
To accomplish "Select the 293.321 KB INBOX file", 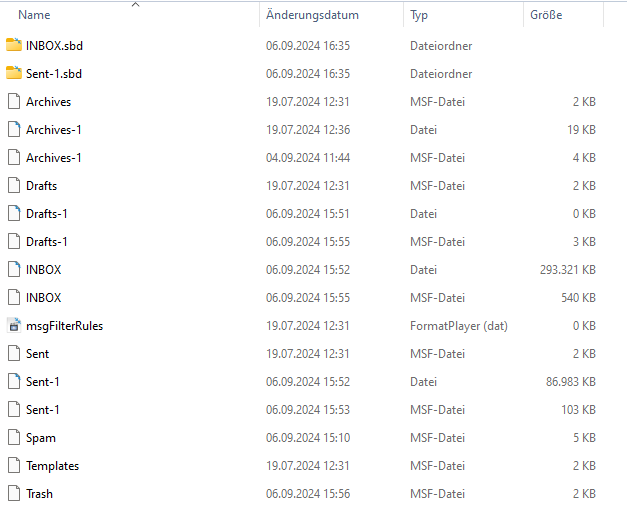I will pyautogui.click(x=43, y=269).
